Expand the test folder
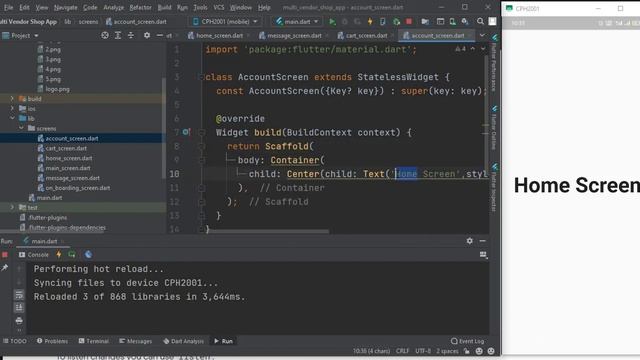Viewport: 640px width, 360px height. click(x=12, y=207)
